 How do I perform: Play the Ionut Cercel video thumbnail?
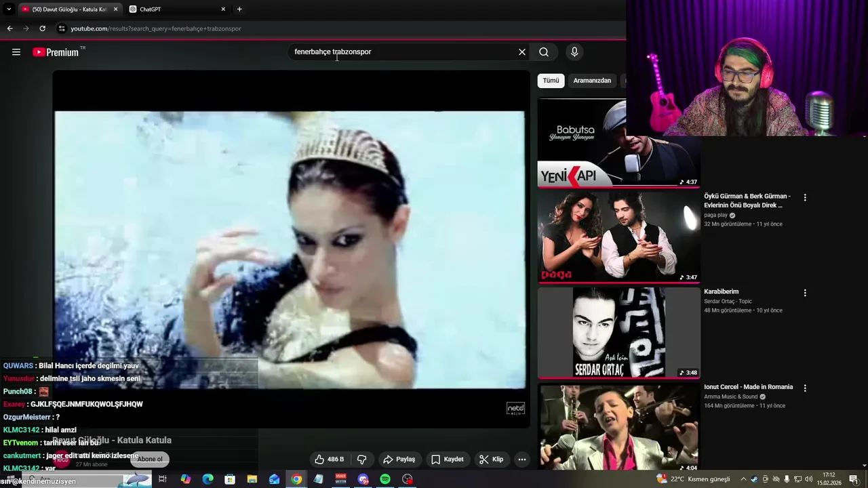coord(618,427)
